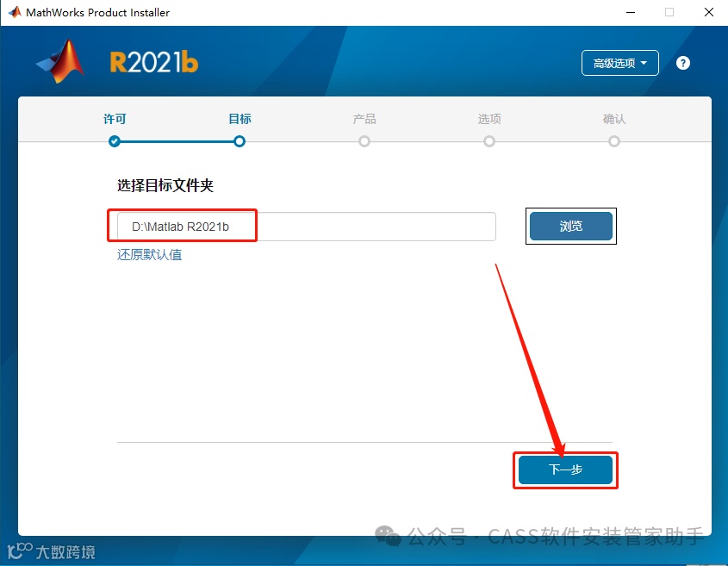
Task: Select the 产品 step label
Action: (x=364, y=119)
